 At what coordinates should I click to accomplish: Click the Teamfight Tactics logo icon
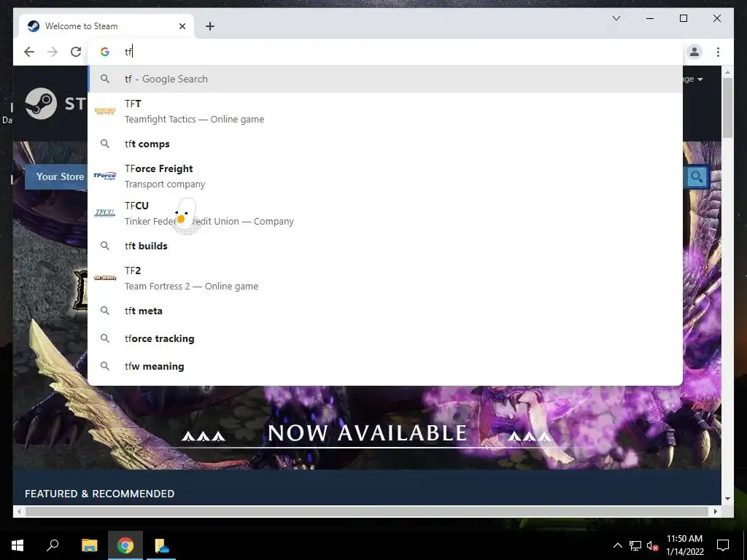click(105, 111)
